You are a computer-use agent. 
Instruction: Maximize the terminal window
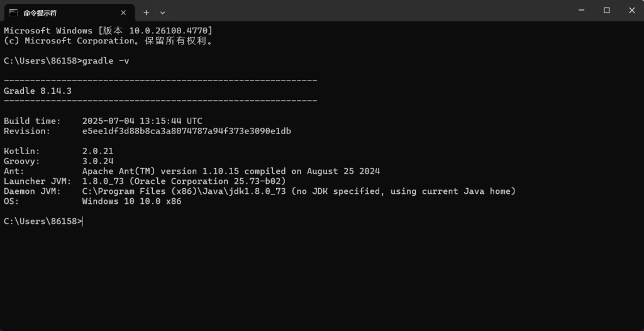click(606, 10)
